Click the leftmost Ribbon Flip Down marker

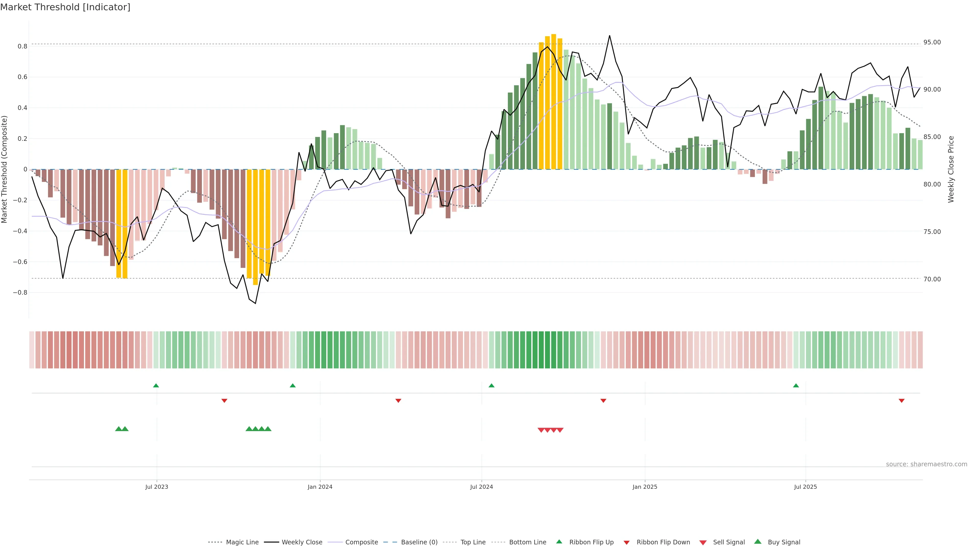pos(224,400)
